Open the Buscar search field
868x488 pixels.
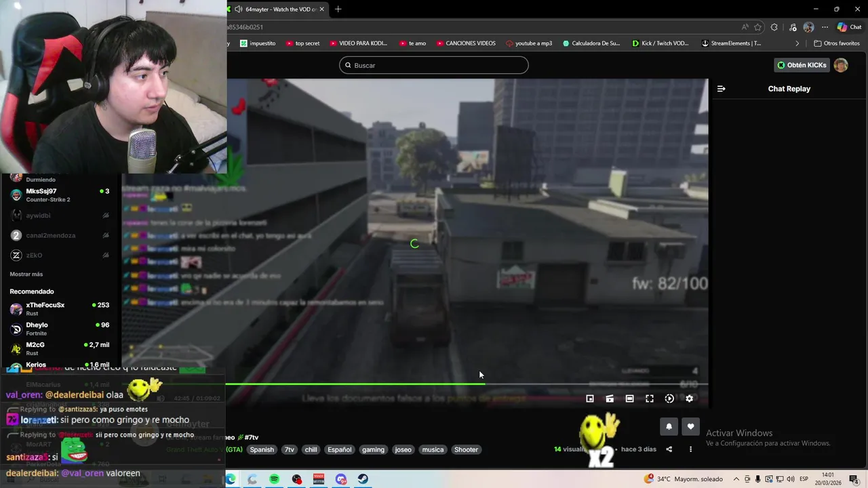pyautogui.click(x=434, y=65)
